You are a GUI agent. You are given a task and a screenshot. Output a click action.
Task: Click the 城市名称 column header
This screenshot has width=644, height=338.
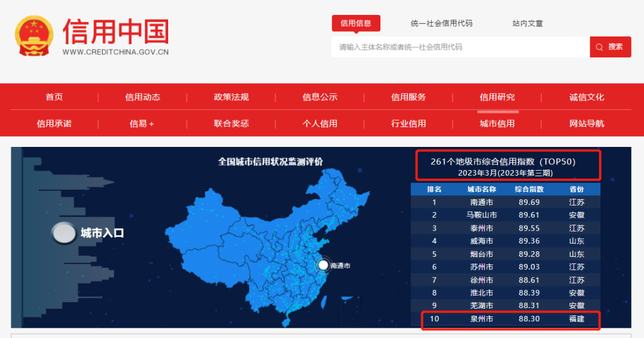(x=482, y=189)
